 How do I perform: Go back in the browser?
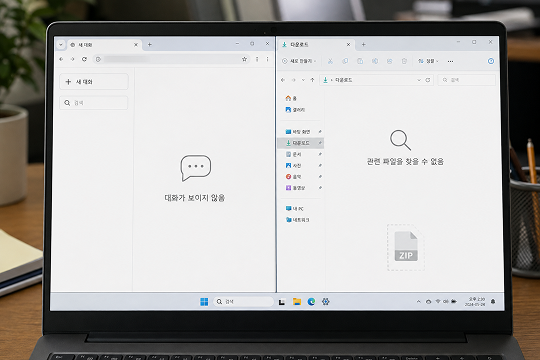(61, 59)
